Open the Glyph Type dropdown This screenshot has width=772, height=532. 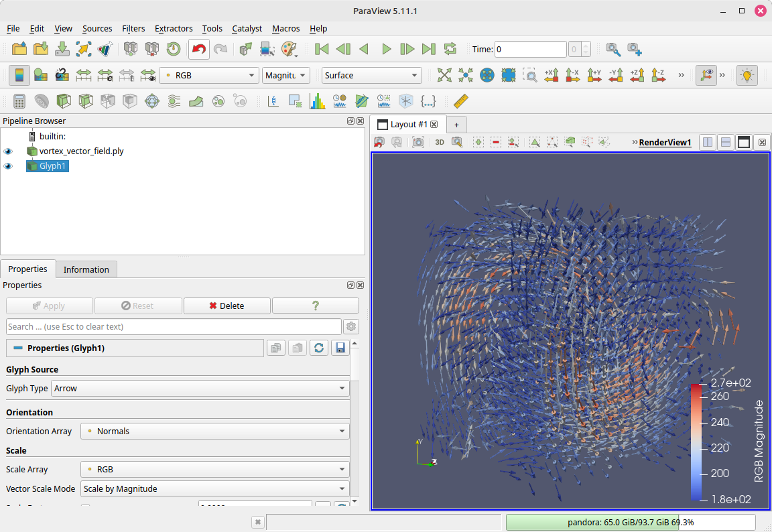[200, 389]
